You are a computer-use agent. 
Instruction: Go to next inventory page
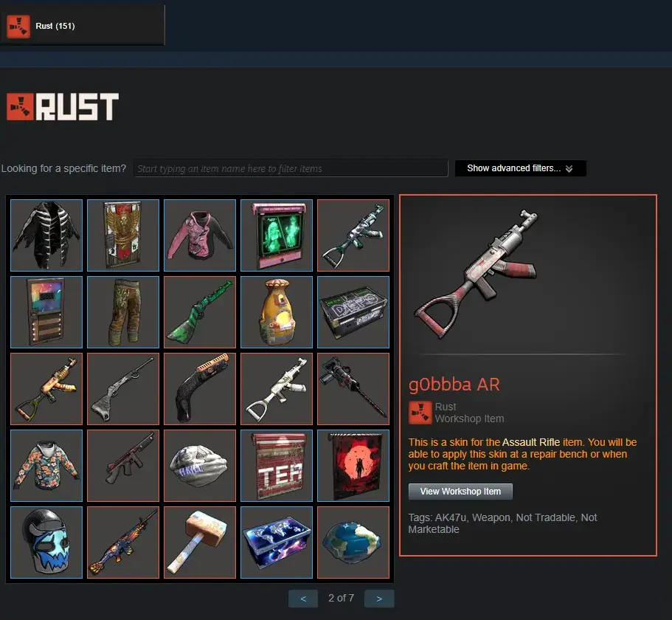pos(379,599)
